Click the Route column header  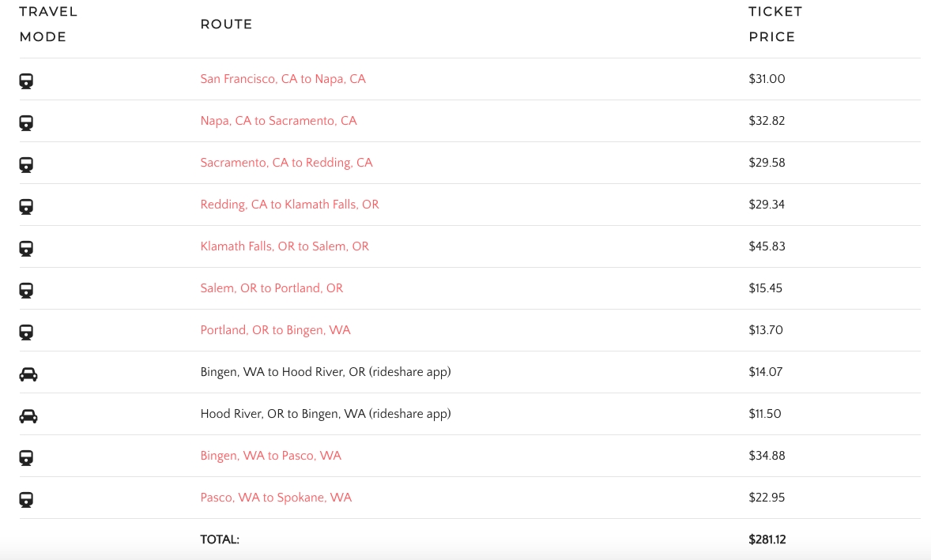[x=226, y=24]
